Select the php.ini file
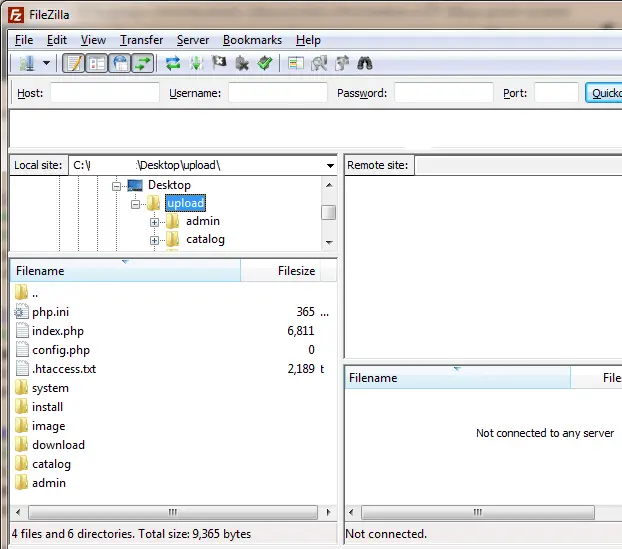This screenshot has width=622, height=549. [x=50, y=312]
